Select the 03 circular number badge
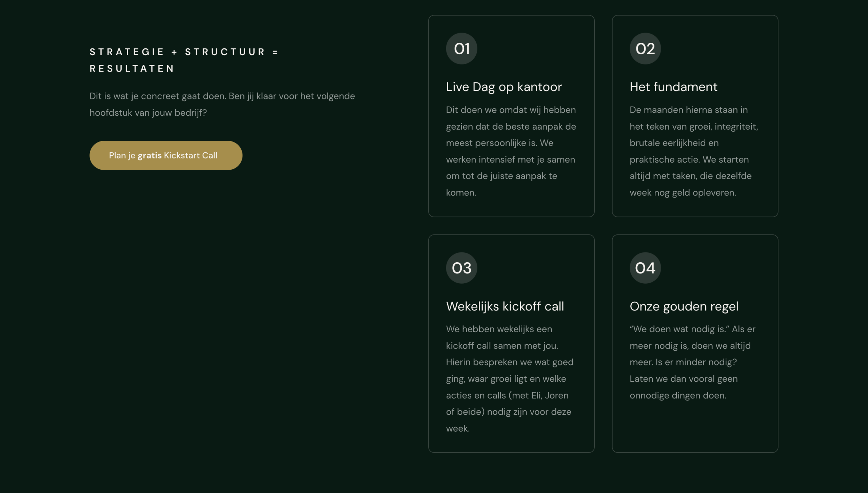Screen dimensions: 868x493 tap(461, 268)
